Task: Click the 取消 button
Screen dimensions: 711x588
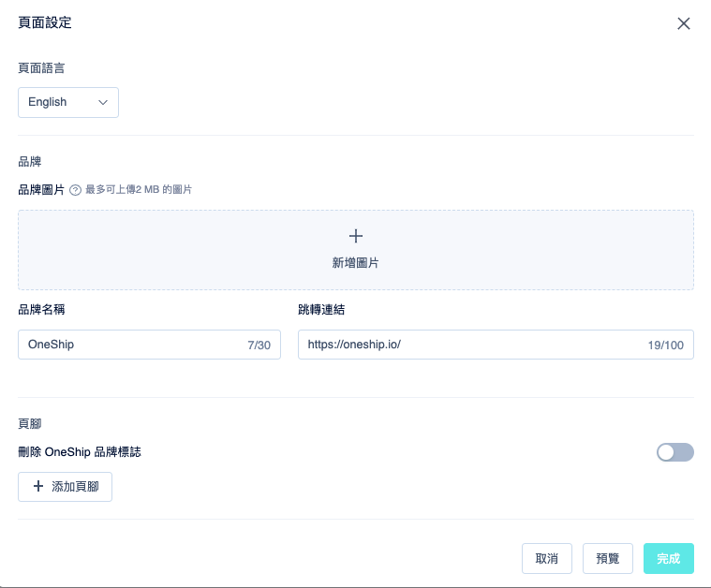Action: [547, 558]
